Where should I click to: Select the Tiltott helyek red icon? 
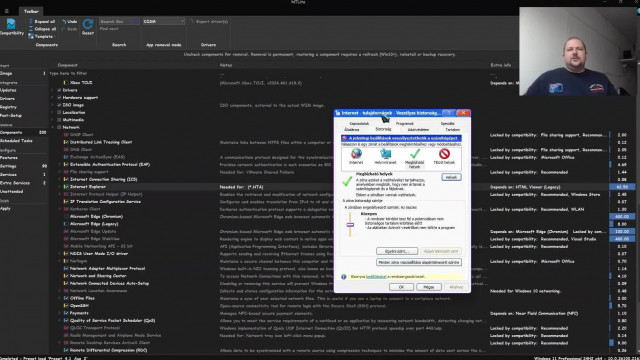coord(444,154)
